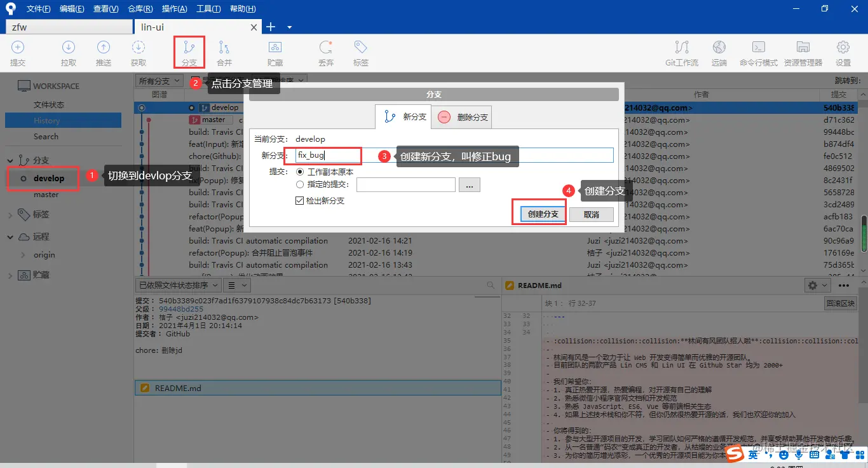Open parent commit link 99448bd255
868x468 pixels.
181,309
